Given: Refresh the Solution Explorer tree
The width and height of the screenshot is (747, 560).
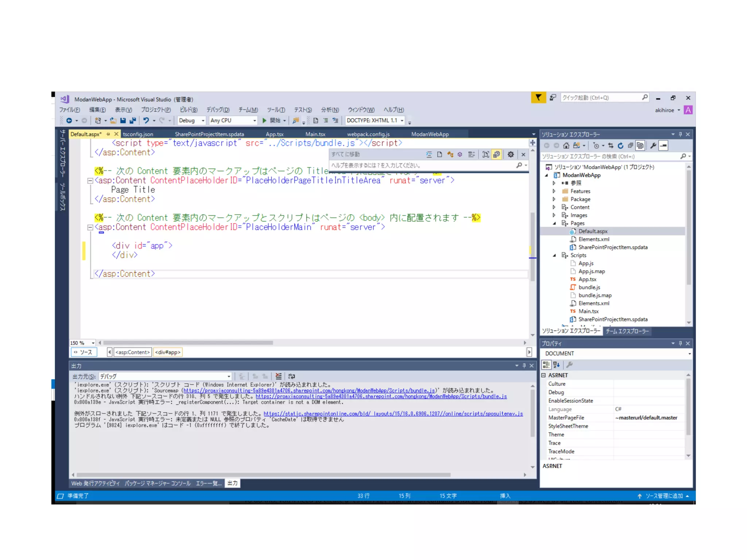Looking at the screenshot, I should (x=620, y=146).
